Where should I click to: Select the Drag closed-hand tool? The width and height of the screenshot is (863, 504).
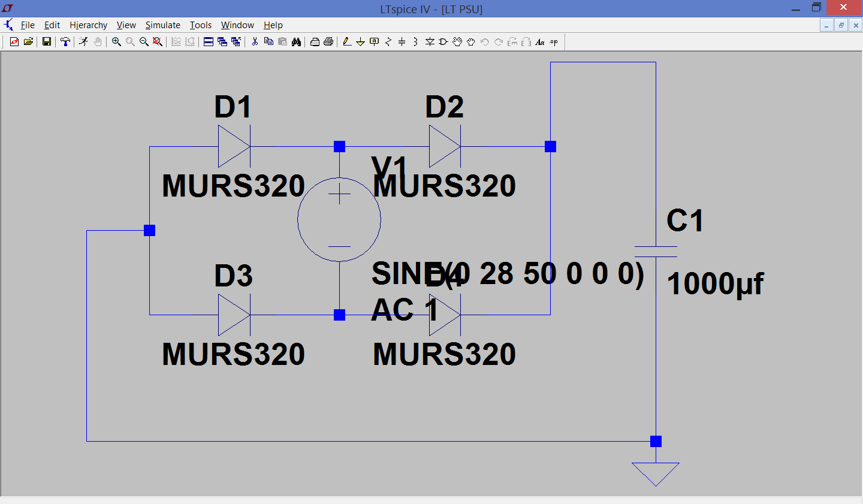(471, 42)
